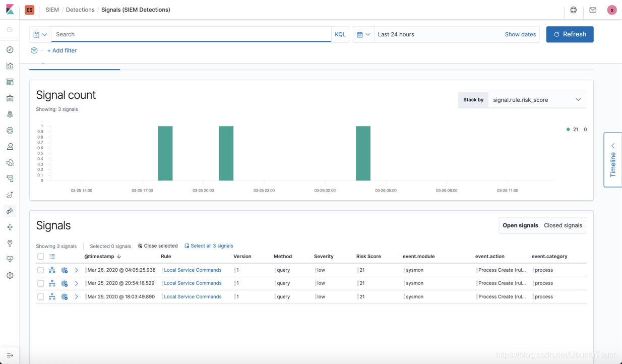
Task: Open the newsfeed mail icon
Action: click(x=593, y=10)
